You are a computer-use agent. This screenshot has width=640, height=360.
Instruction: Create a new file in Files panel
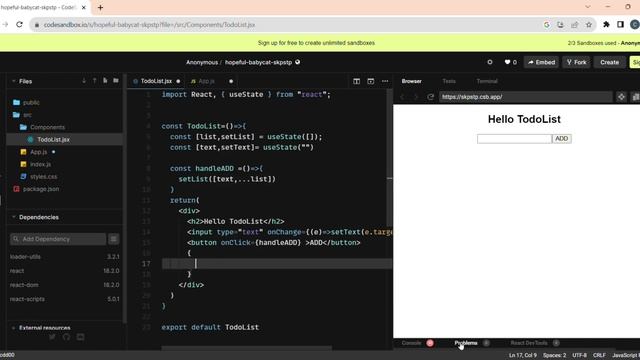[x=105, y=81]
